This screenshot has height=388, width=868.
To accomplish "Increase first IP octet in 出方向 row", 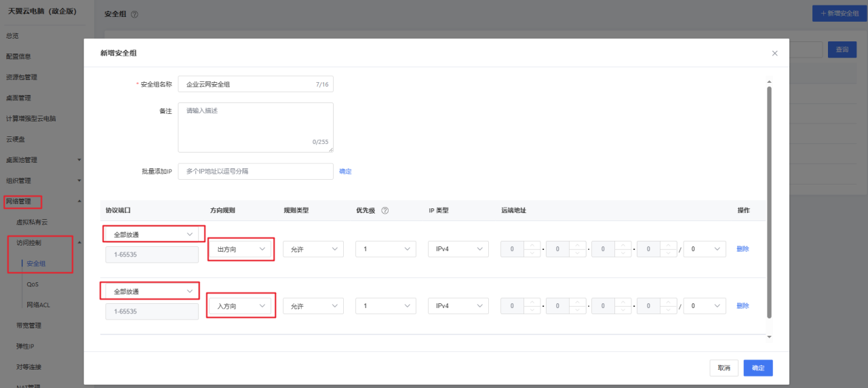I will click(x=532, y=245).
